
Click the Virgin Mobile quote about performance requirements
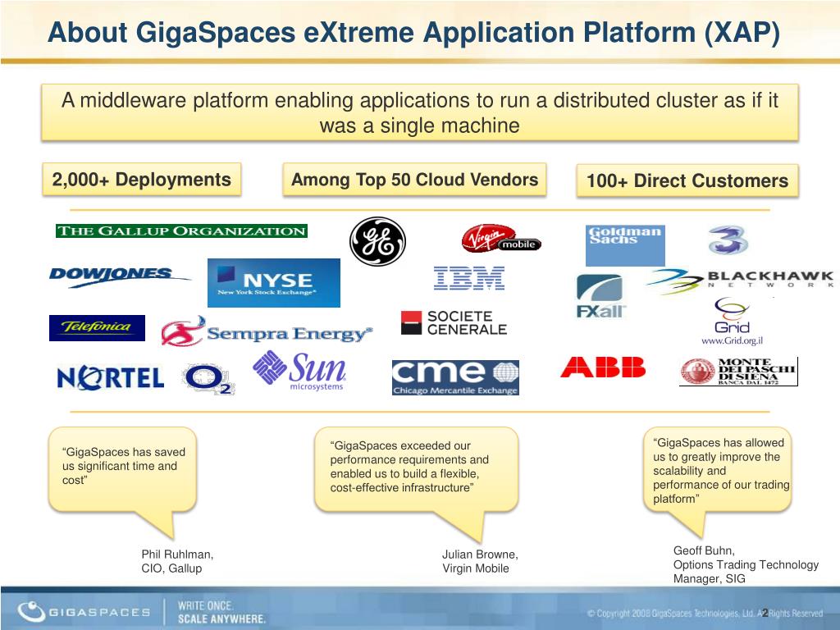(416, 468)
